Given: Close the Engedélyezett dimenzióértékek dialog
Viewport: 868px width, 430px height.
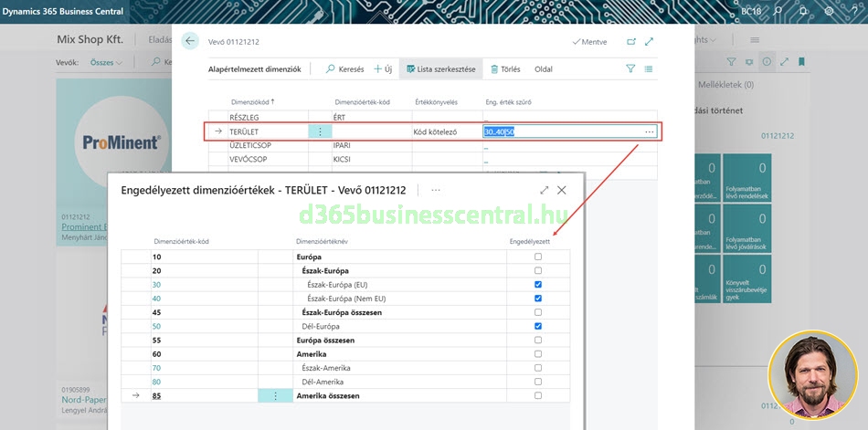Looking at the screenshot, I should pos(561,191).
